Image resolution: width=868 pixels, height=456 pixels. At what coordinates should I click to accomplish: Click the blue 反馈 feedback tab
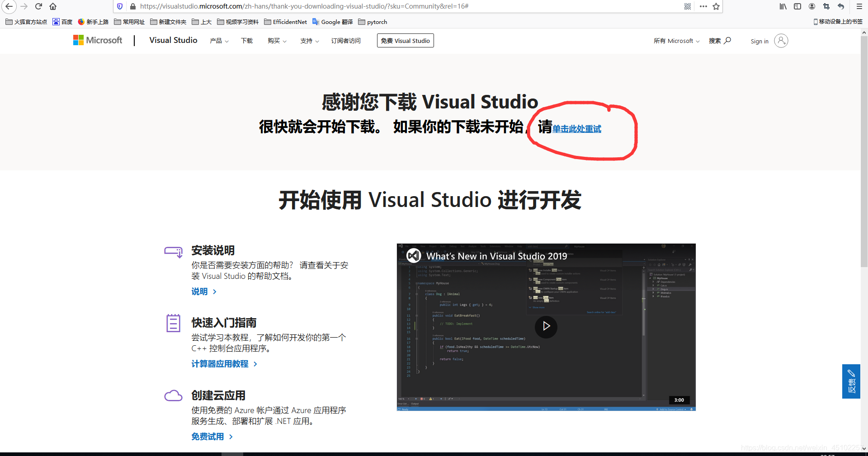pyautogui.click(x=851, y=381)
